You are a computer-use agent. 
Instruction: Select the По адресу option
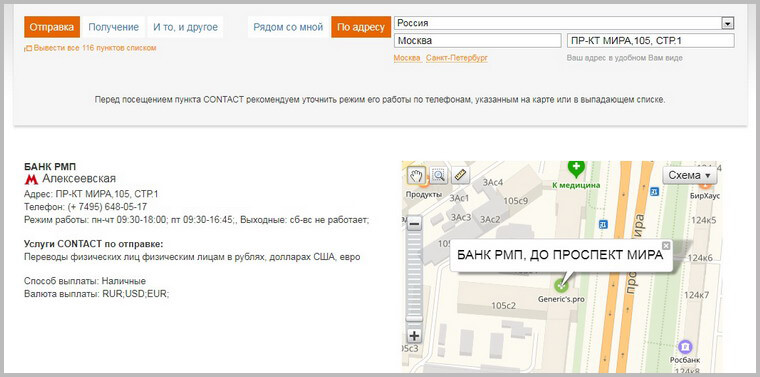(x=361, y=27)
